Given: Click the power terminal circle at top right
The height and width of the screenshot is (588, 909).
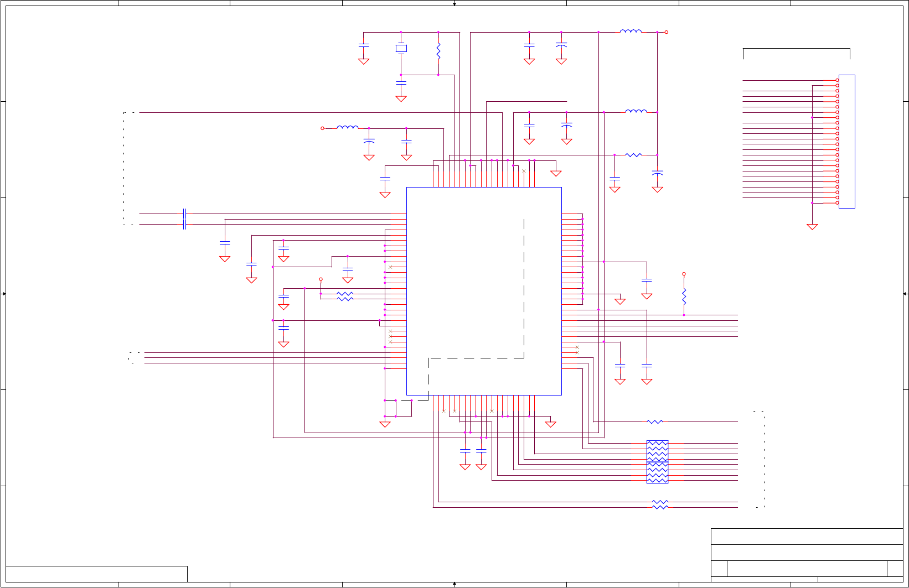Looking at the screenshot, I should pyautogui.click(x=667, y=32).
